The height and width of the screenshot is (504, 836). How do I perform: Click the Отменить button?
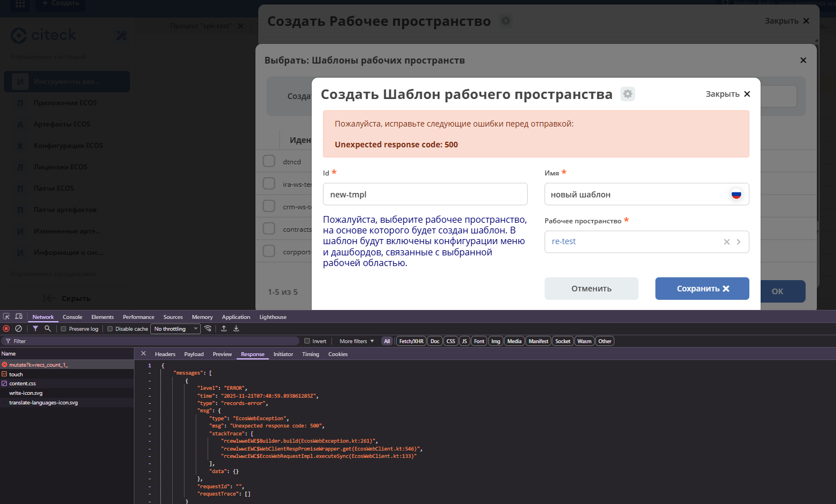click(591, 289)
